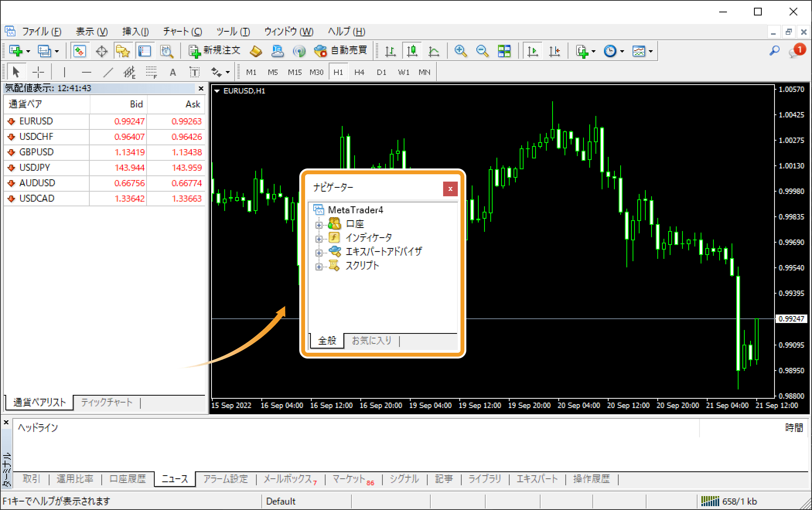
Task: Expand the インディケータ tree node
Action: click(x=319, y=239)
